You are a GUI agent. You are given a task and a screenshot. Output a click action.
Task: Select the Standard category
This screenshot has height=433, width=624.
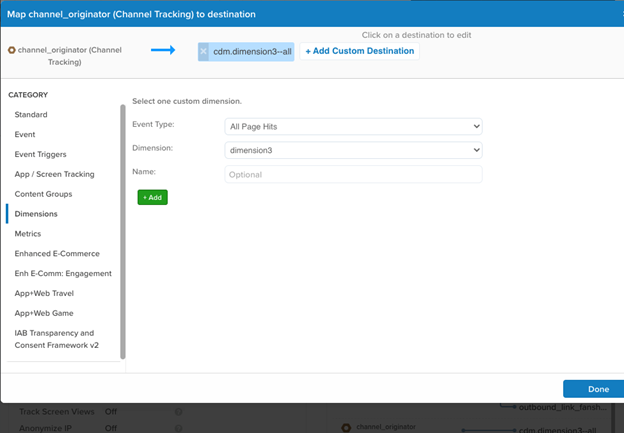[31, 115]
